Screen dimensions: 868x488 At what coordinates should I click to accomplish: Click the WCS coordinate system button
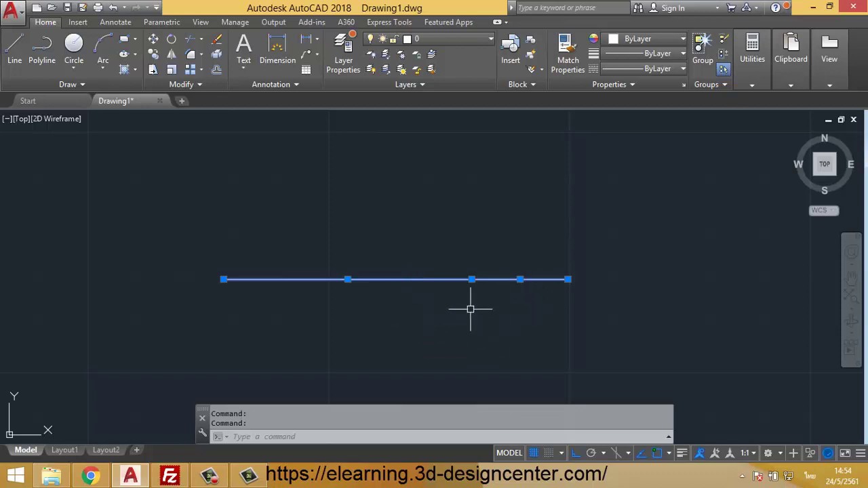point(824,210)
